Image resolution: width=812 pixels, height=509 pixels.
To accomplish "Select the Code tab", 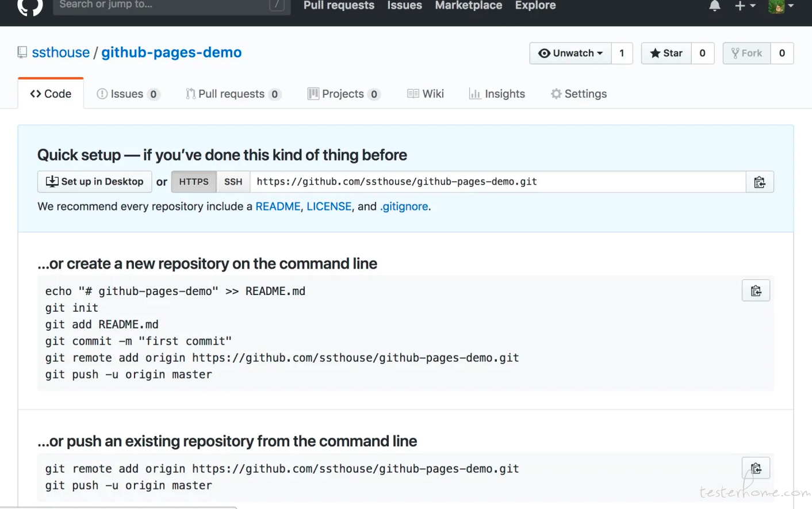I will pos(51,94).
